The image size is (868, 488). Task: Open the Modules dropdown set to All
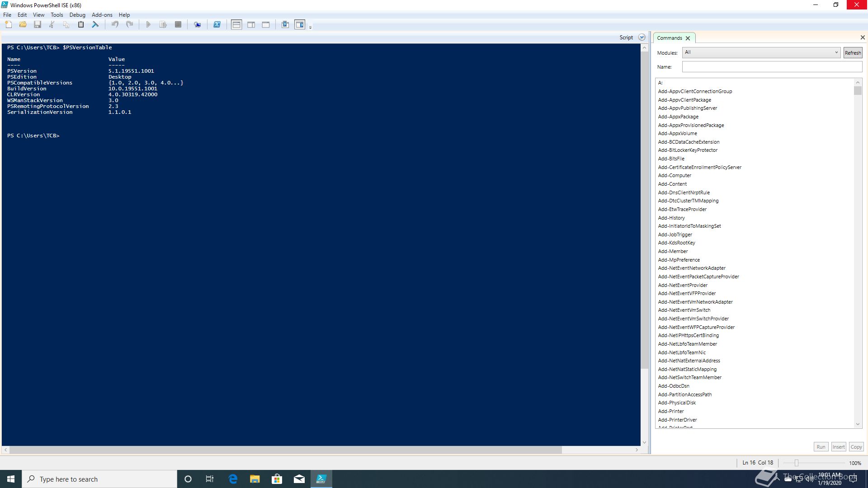[x=761, y=52]
